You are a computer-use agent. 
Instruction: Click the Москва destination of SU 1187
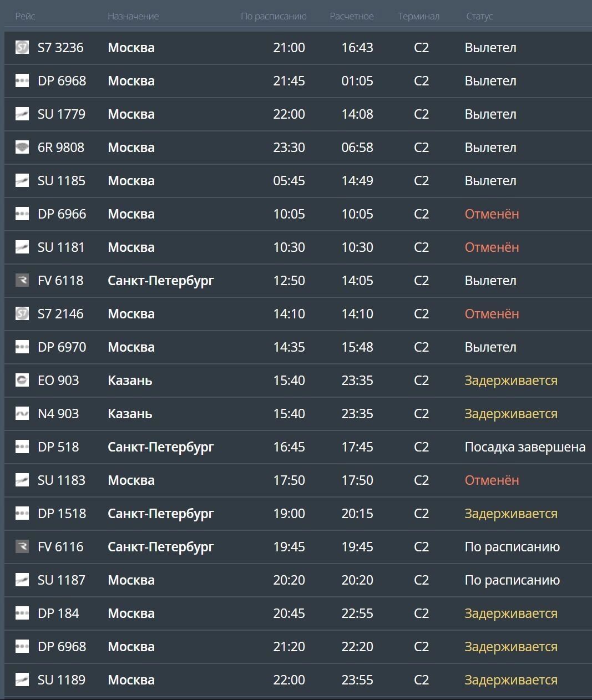pos(131,580)
